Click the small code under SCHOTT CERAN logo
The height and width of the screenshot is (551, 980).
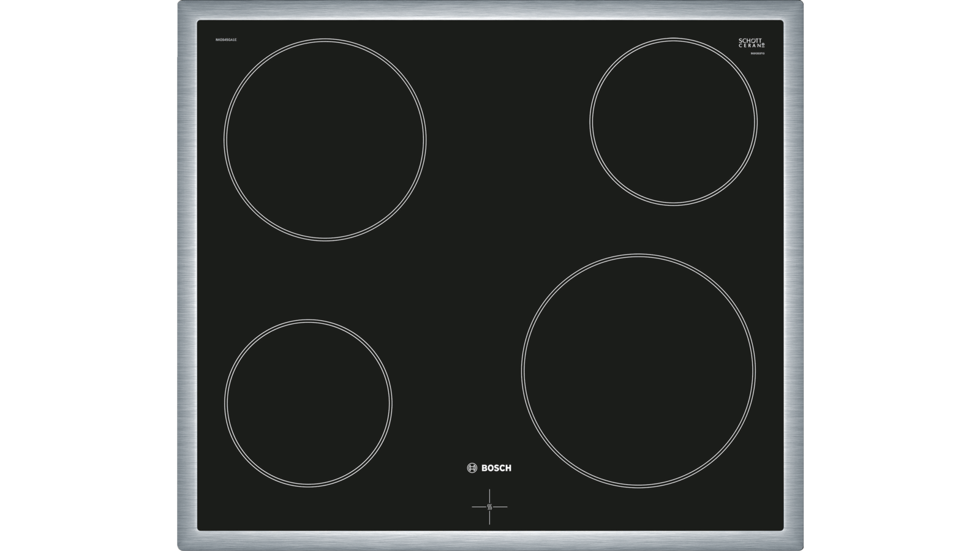[758, 54]
